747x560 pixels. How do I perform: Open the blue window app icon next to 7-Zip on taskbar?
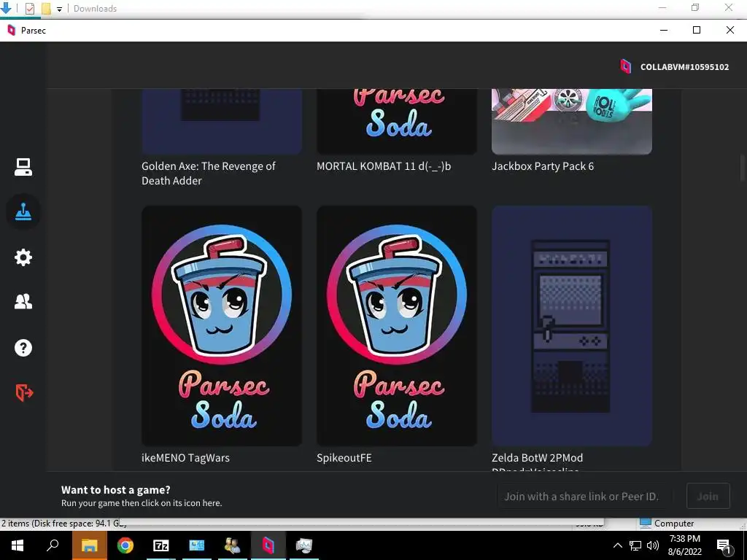(197, 545)
